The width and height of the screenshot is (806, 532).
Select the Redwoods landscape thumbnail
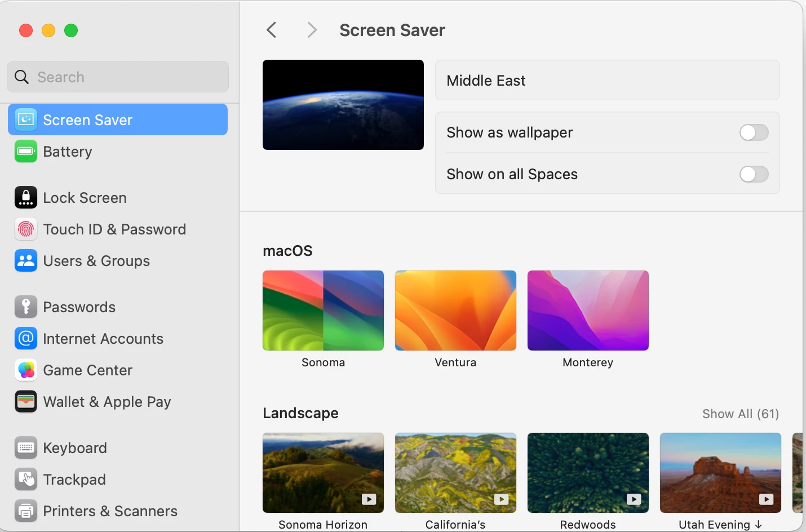pos(588,473)
